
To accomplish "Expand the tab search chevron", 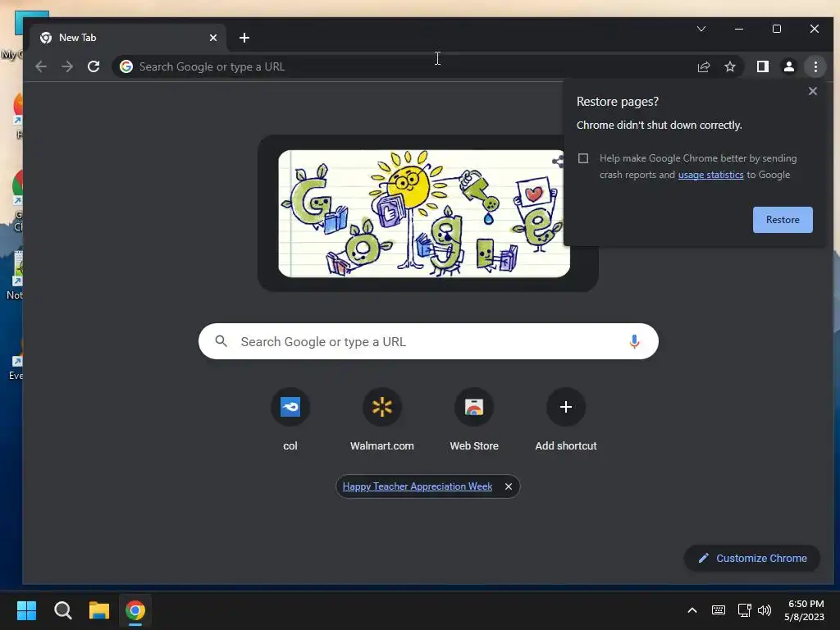I will (x=701, y=29).
